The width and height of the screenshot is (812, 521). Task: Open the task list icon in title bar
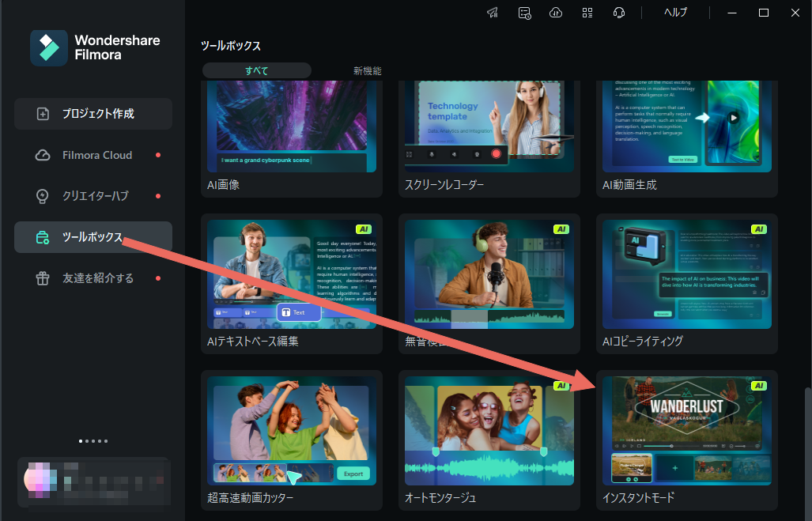coord(524,13)
